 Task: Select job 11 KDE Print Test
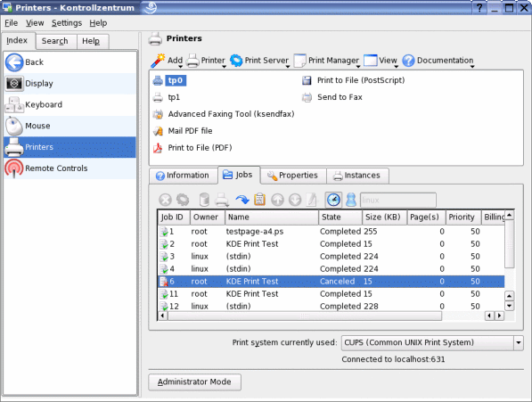(x=331, y=294)
